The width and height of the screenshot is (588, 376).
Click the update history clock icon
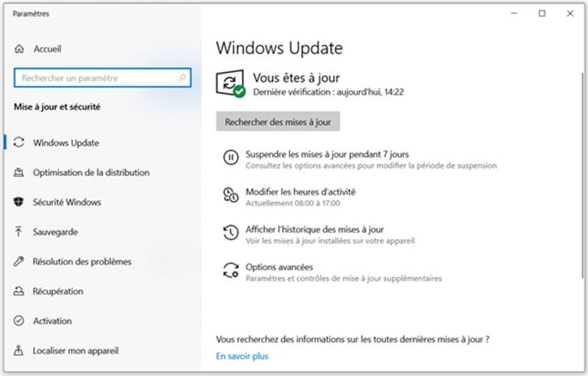tap(231, 233)
